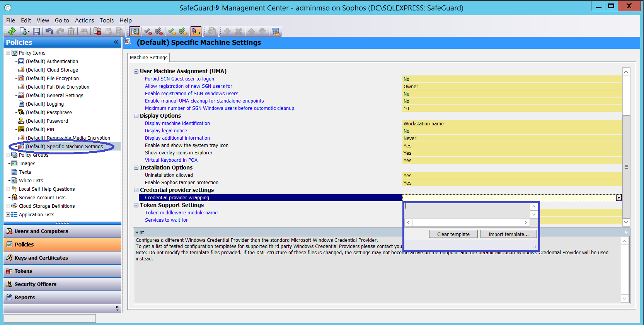Click the Move down arrow icon
The image size is (644, 325).
[262, 31]
